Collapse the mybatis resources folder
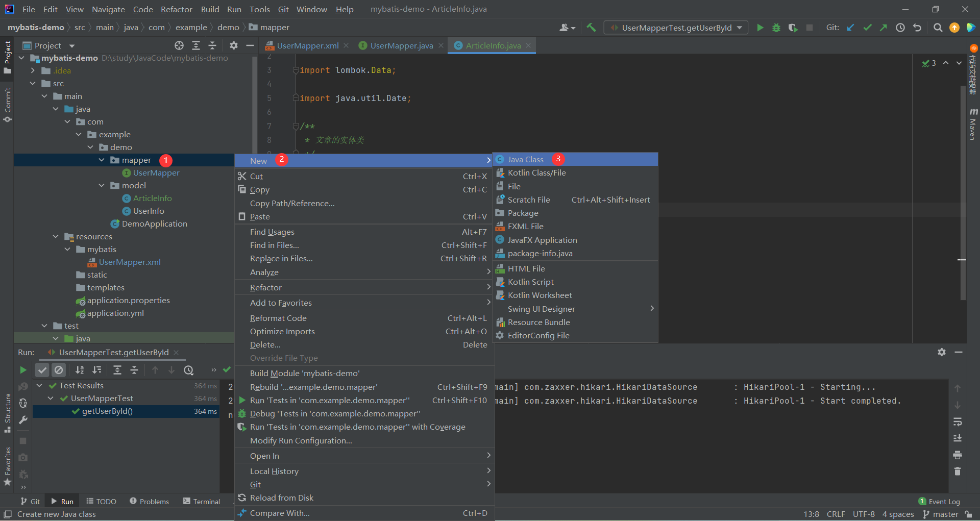Image resolution: width=980 pixels, height=521 pixels. click(x=67, y=249)
